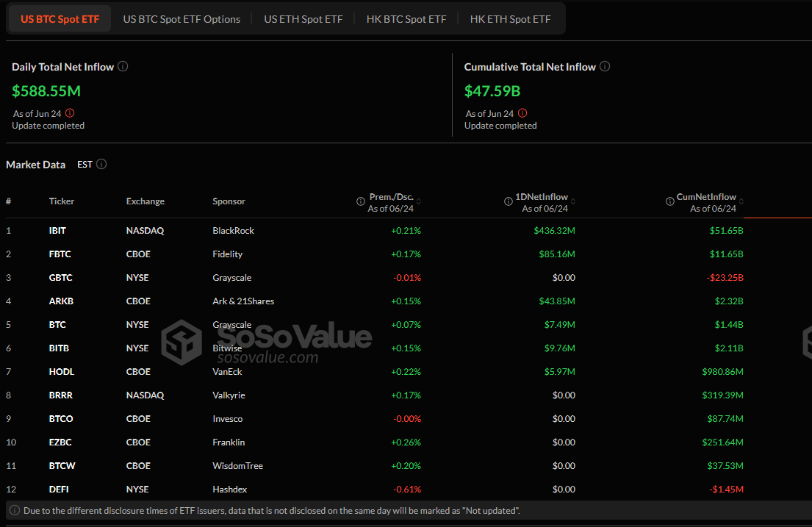Click red alert icon beside daily As of Jun 24
This screenshot has height=527, width=812.
click(x=70, y=113)
